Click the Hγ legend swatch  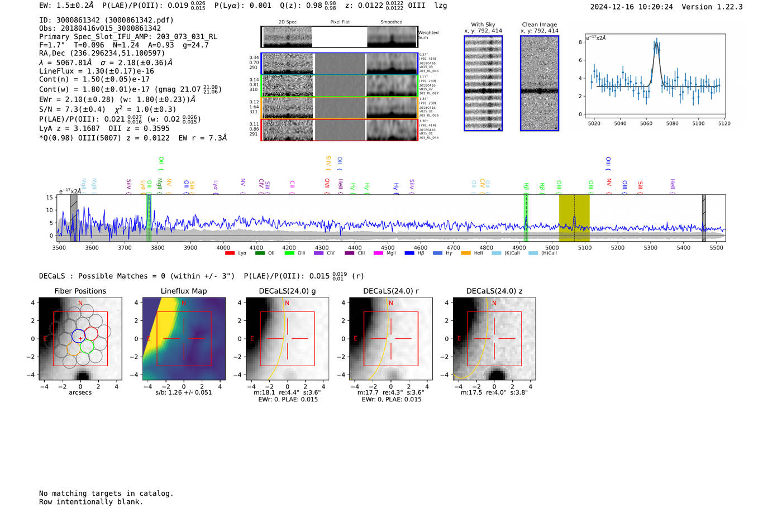(x=437, y=253)
